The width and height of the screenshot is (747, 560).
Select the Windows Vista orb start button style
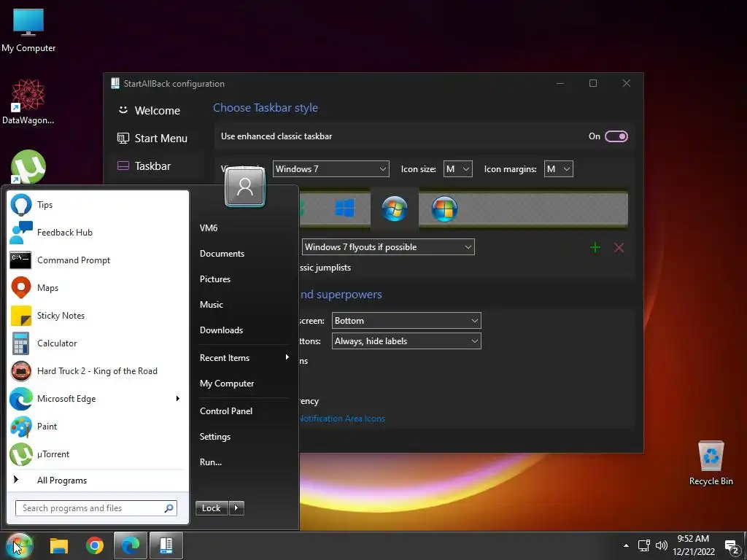tap(444, 209)
